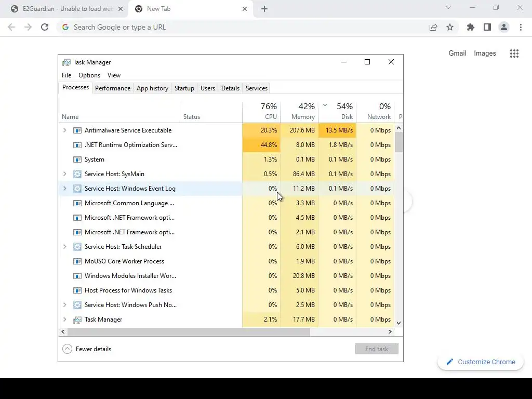Click Microsoft Common Language process icon
532x399 pixels.
click(77, 203)
